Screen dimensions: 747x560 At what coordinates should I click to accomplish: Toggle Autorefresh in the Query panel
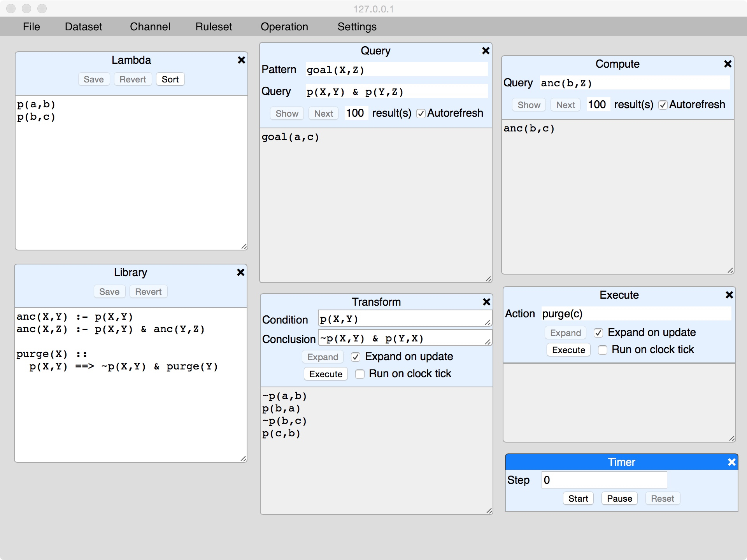[x=421, y=114]
